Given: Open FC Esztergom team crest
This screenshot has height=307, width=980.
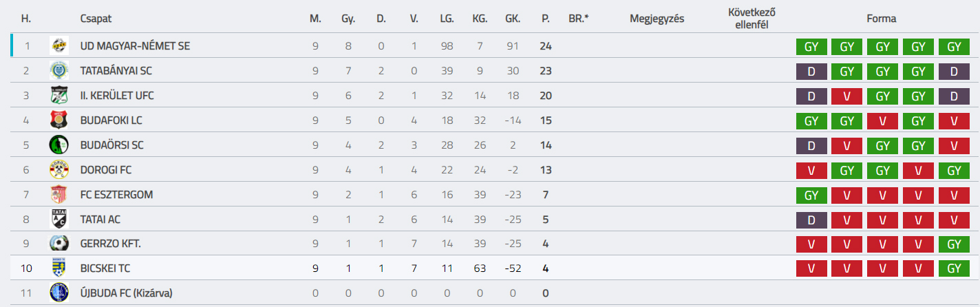Looking at the screenshot, I should pos(59,195).
